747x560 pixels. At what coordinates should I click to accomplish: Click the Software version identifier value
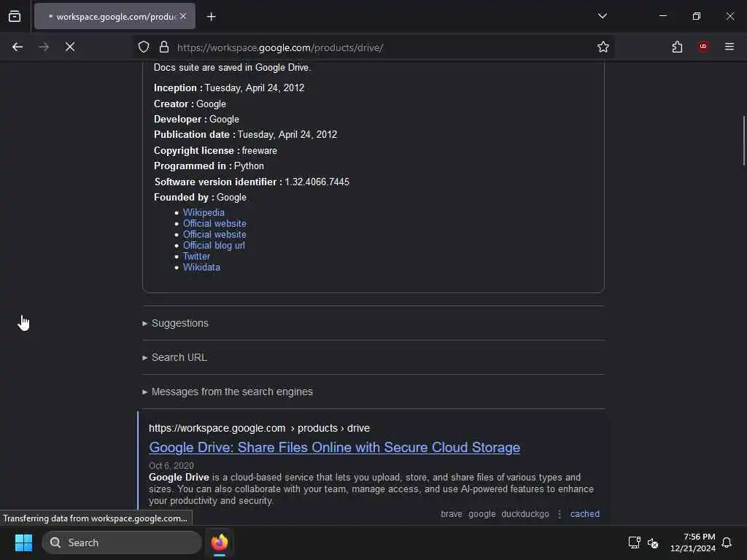click(x=317, y=182)
